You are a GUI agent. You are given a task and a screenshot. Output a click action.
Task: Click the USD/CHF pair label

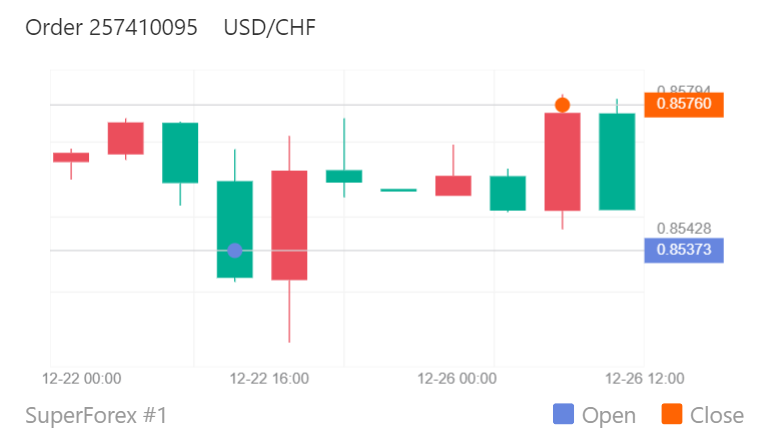pos(270,28)
